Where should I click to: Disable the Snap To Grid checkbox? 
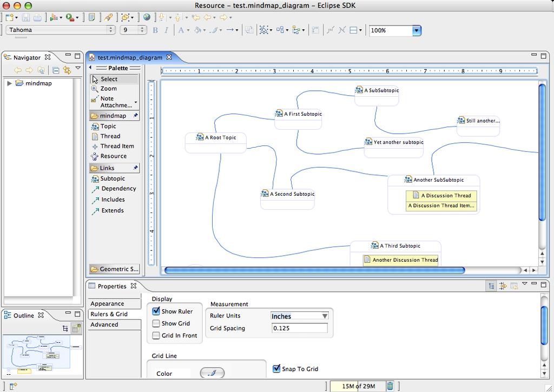pyautogui.click(x=276, y=369)
